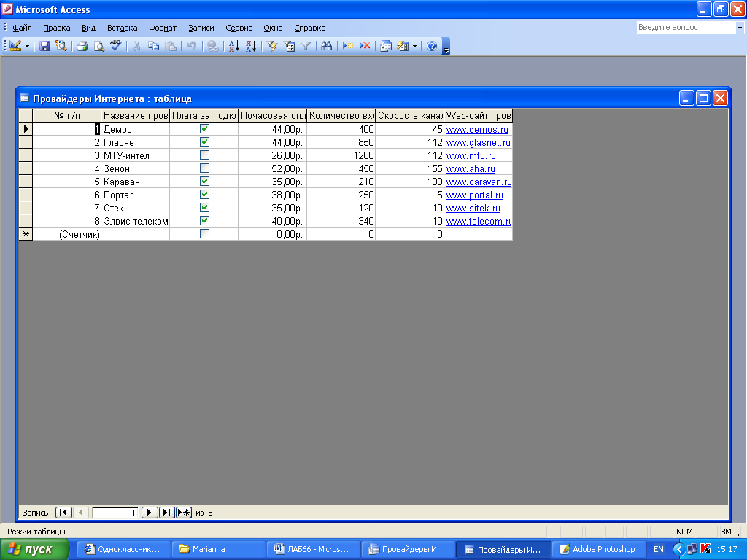Viewport: 747px width, 560px height.
Task: Click the Access Help question mark icon
Action: [x=432, y=46]
